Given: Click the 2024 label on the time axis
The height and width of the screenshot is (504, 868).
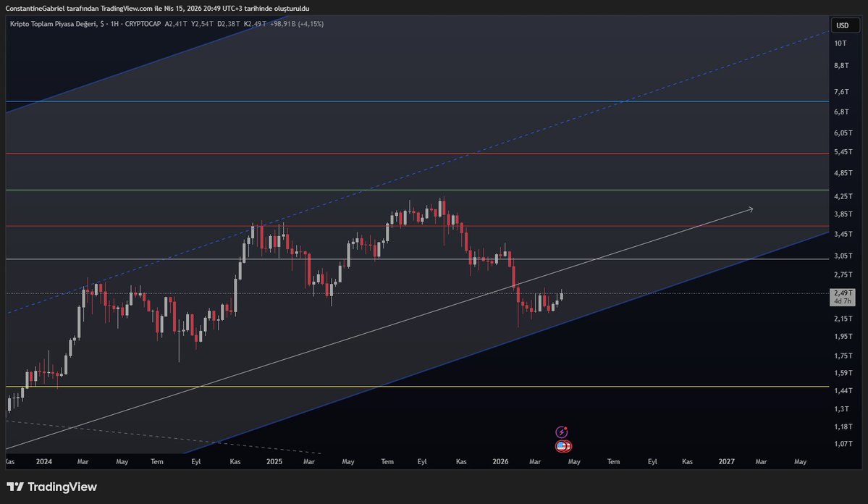Looking at the screenshot, I should [43, 461].
